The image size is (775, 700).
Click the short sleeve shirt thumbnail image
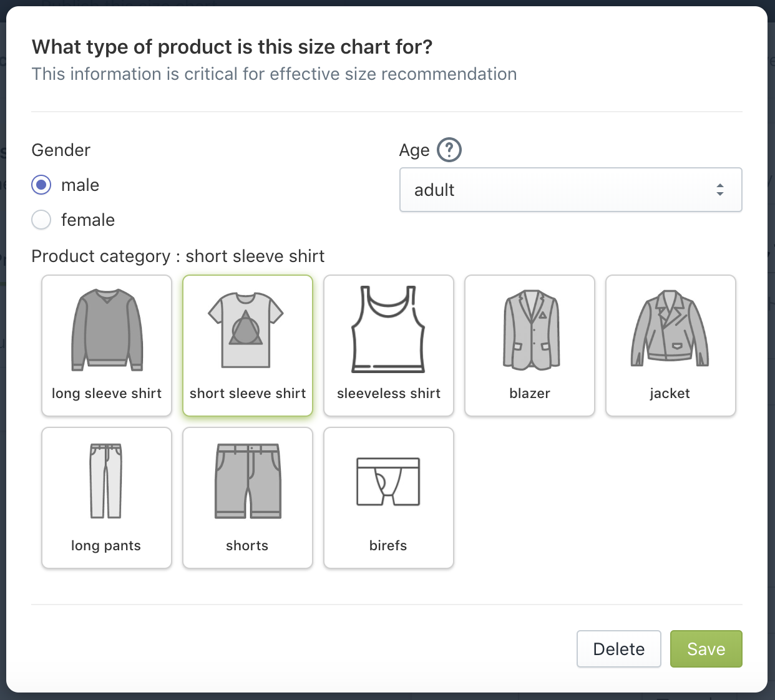pos(247,329)
